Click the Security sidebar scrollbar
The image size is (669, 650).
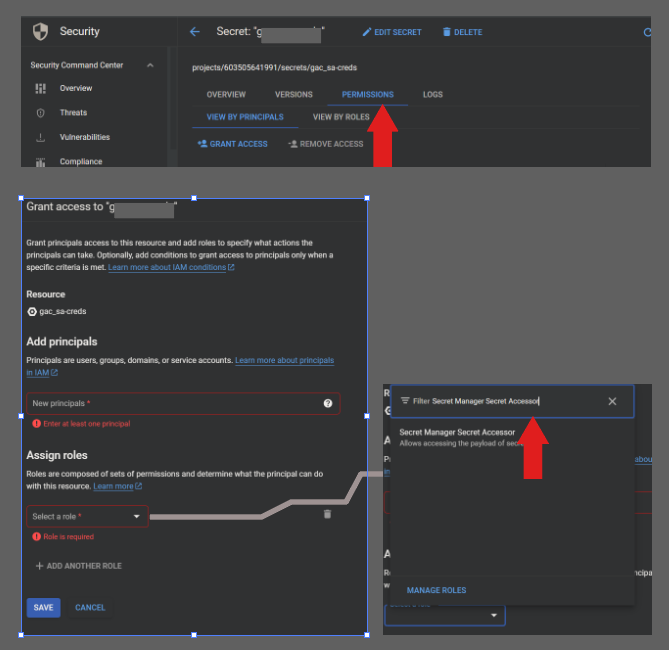[x=172, y=98]
